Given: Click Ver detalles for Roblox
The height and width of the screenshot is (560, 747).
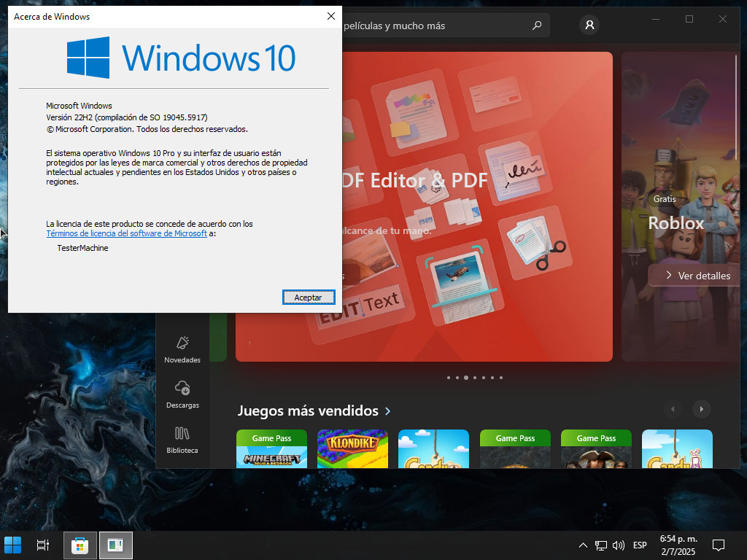Looking at the screenshot, I should tap(697, 276).
